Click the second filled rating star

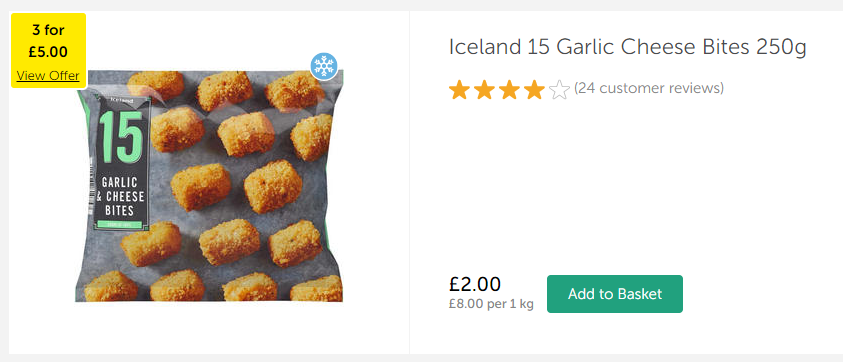[484, 90]
